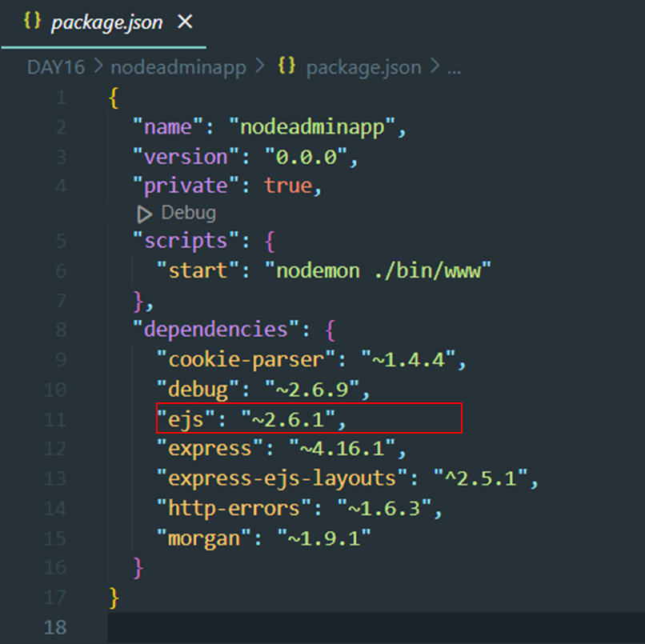Click line number 8 in gutter
The image size is (645, 644).
coord(62,330)
